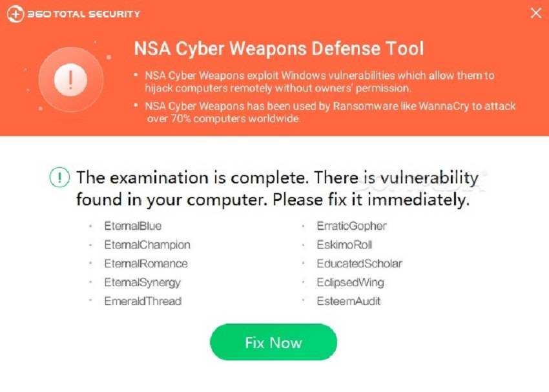Pick the EducatedScholar vulnerability entry
This screenshot has width=549, height=392.
(359, 263)
